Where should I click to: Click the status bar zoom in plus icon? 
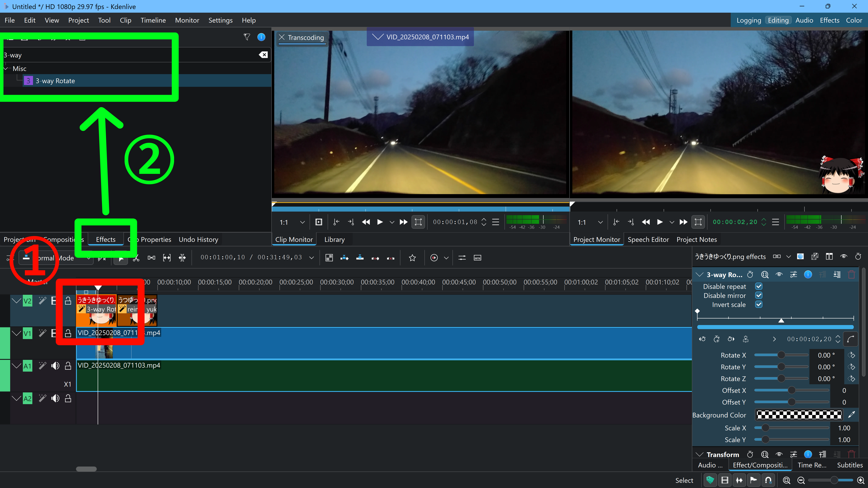click(x=861, y=481)
